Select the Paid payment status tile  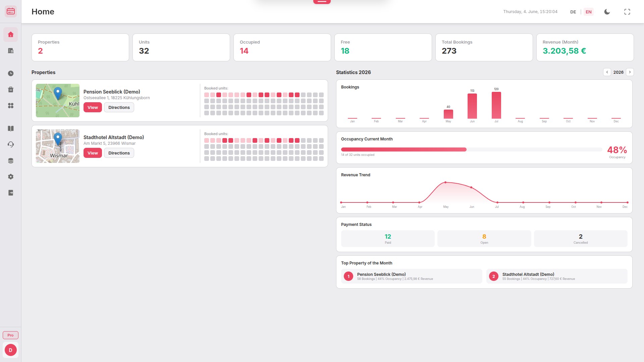(x=388, y=239)
